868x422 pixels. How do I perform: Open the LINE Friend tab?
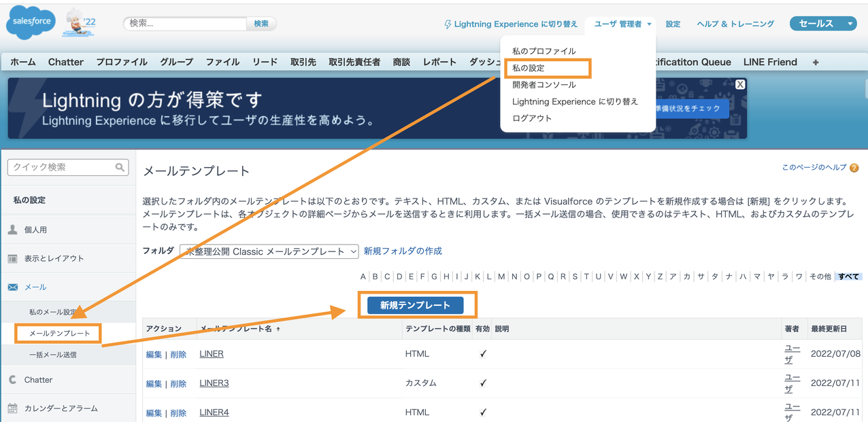click(x=770, y=62)
